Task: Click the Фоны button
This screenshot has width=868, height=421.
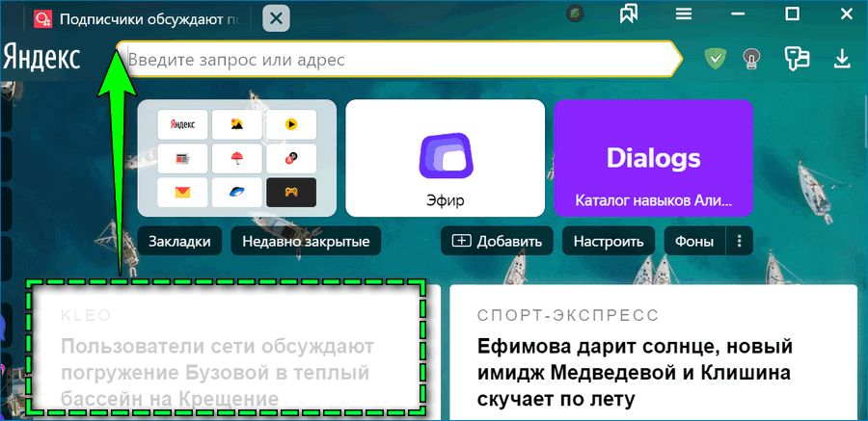Action: [694, 241]
